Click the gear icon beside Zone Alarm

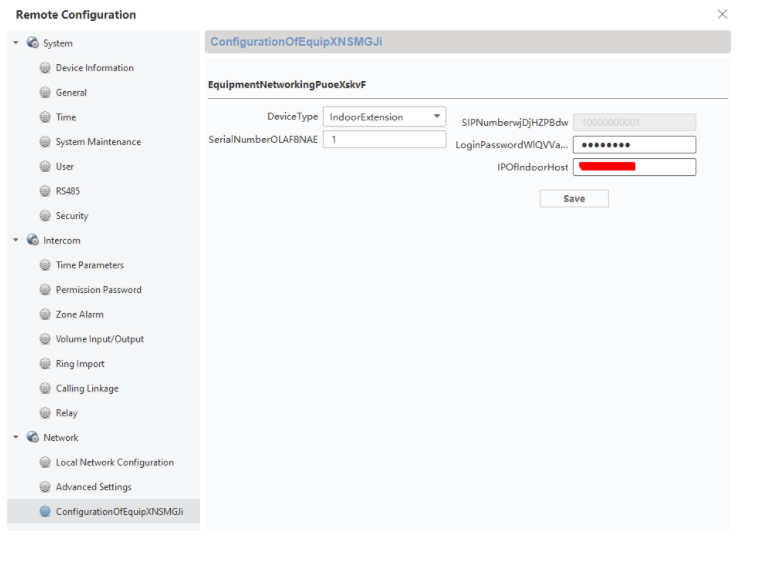[x=45, y=314]
